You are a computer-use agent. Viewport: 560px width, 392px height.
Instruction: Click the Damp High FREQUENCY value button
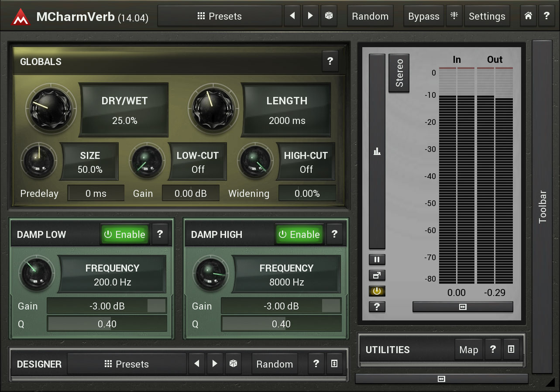click(x=287, y=274)
